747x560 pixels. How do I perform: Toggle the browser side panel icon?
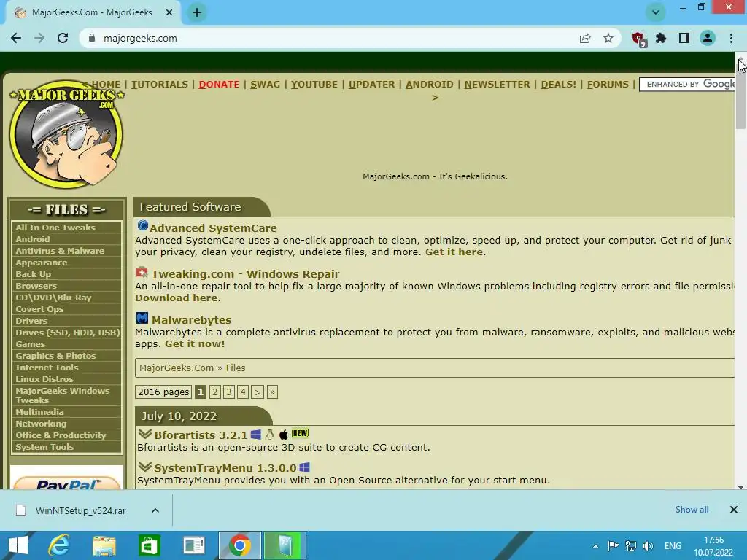(684, 38)
